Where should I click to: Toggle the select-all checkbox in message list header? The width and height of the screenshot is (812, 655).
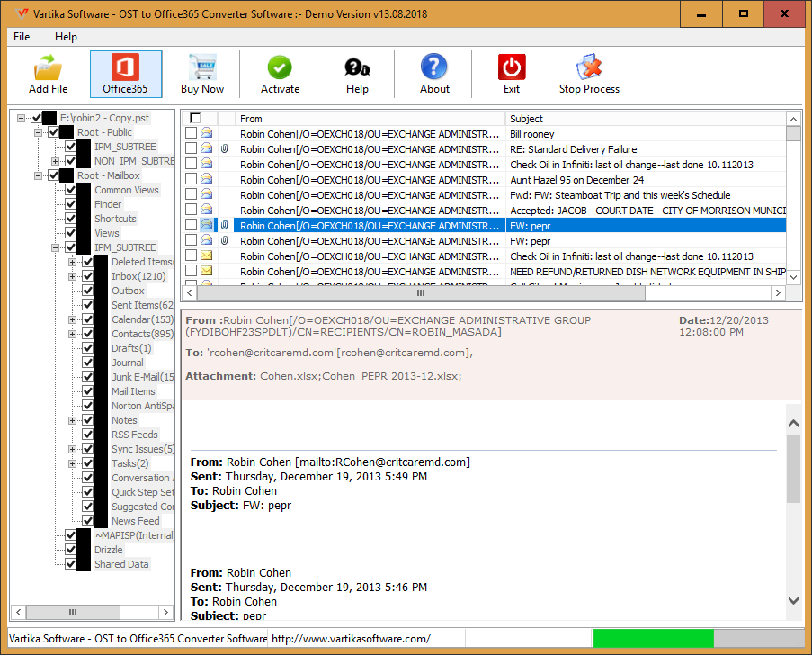point(195,118)
